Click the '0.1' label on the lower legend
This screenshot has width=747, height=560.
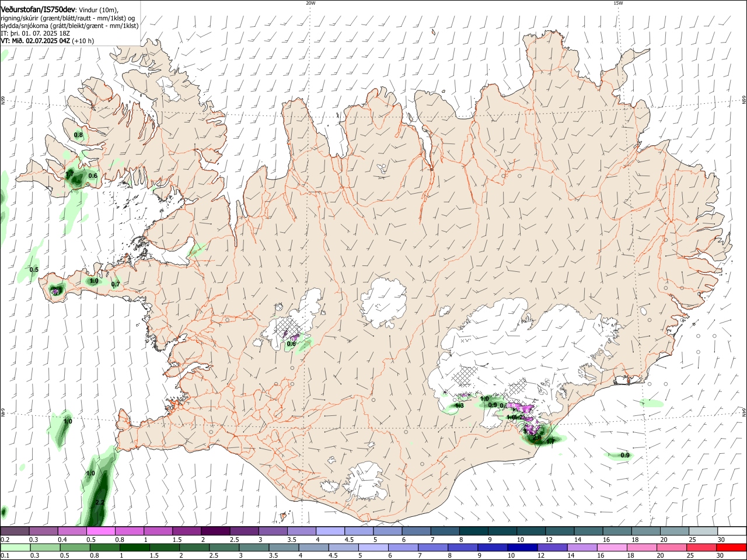click(4, 555)
